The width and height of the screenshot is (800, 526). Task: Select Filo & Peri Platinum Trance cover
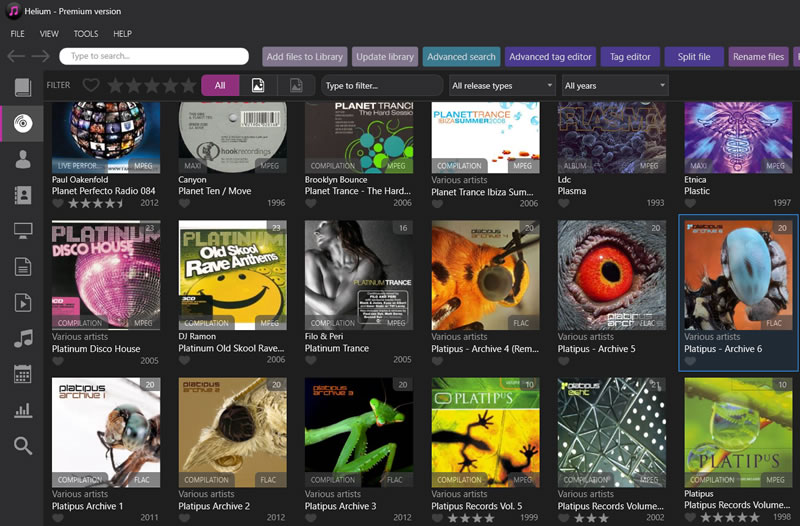point(359,275)
